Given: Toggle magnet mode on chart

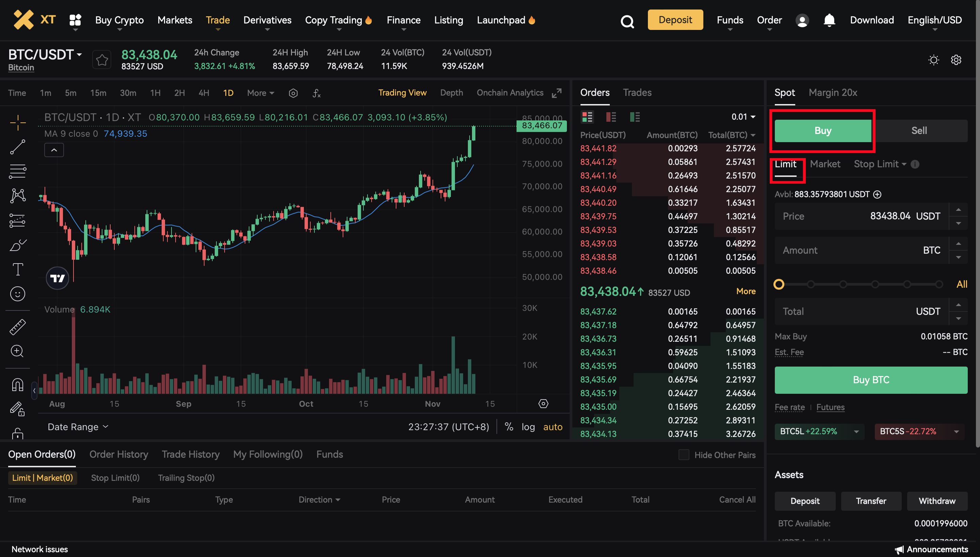Looking at the screenshot, I should click(18, 385).
